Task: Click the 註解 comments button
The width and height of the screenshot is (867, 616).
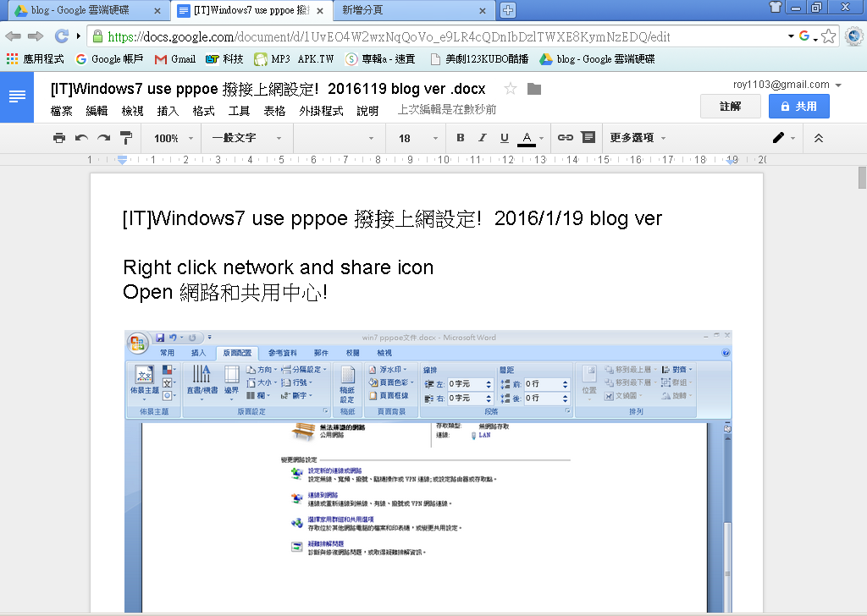Action: pyautogui.click(x=731, y=106)
